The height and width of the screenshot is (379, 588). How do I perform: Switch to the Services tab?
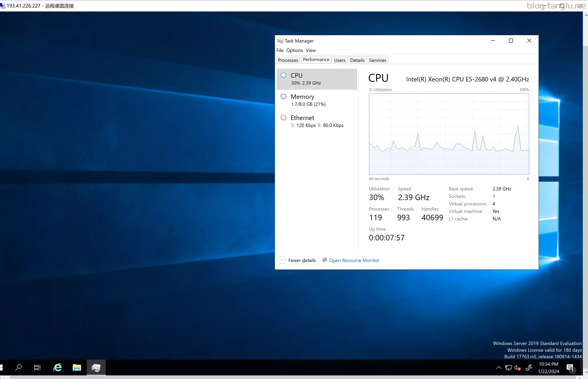tap(377, 60)
